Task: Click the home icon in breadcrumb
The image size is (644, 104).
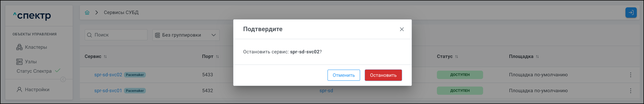Action: [x=87, y=12]
